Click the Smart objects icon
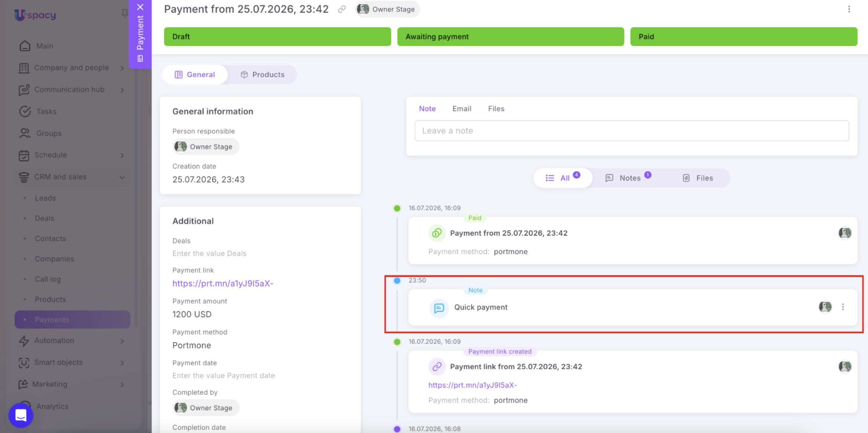 pos(24,362)
